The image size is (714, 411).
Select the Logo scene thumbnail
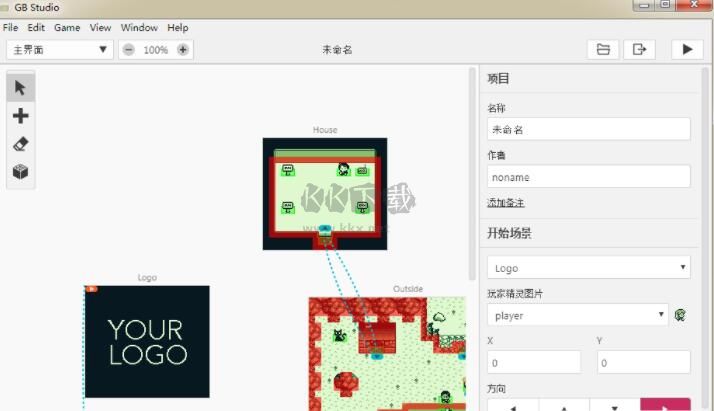147,341
